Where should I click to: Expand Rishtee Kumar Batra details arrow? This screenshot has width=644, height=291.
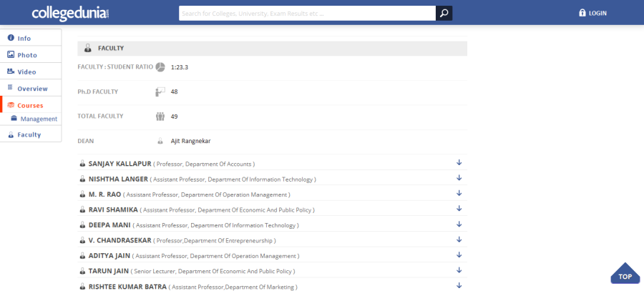(x=459, y=285)
